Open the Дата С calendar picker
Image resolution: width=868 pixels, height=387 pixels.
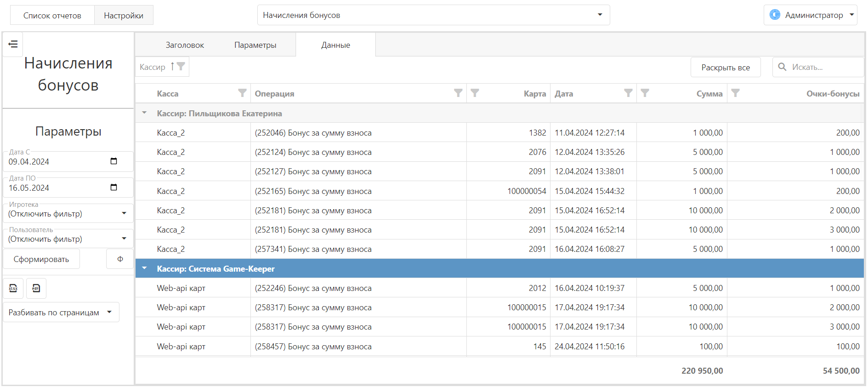(114, 161)
